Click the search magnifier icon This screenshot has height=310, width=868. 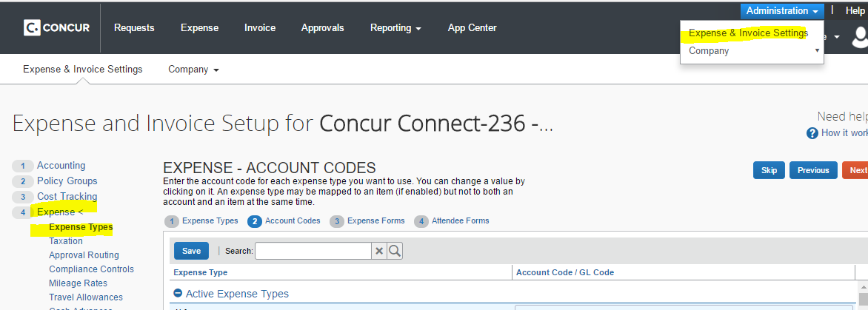coord(395,251)
